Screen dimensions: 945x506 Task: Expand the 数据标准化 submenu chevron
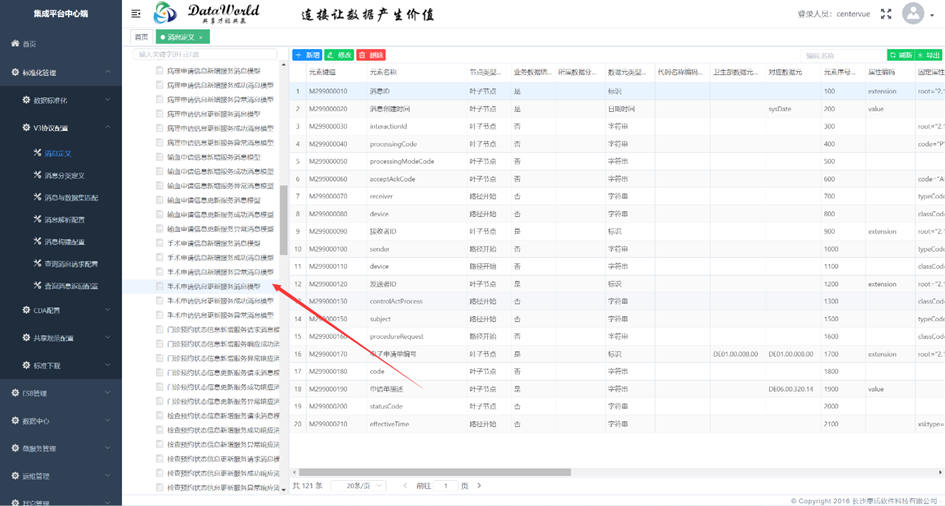[108, 100]
